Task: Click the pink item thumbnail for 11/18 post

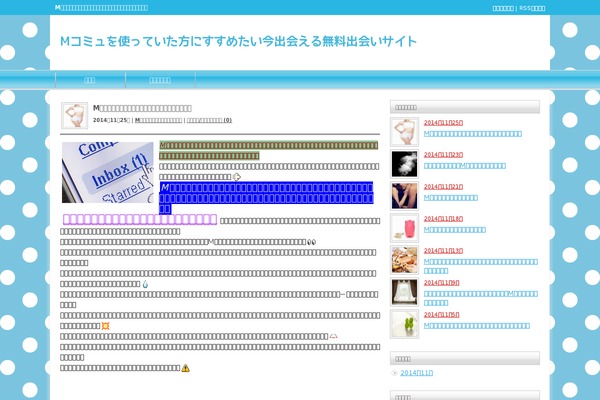Action: point(404,228)
